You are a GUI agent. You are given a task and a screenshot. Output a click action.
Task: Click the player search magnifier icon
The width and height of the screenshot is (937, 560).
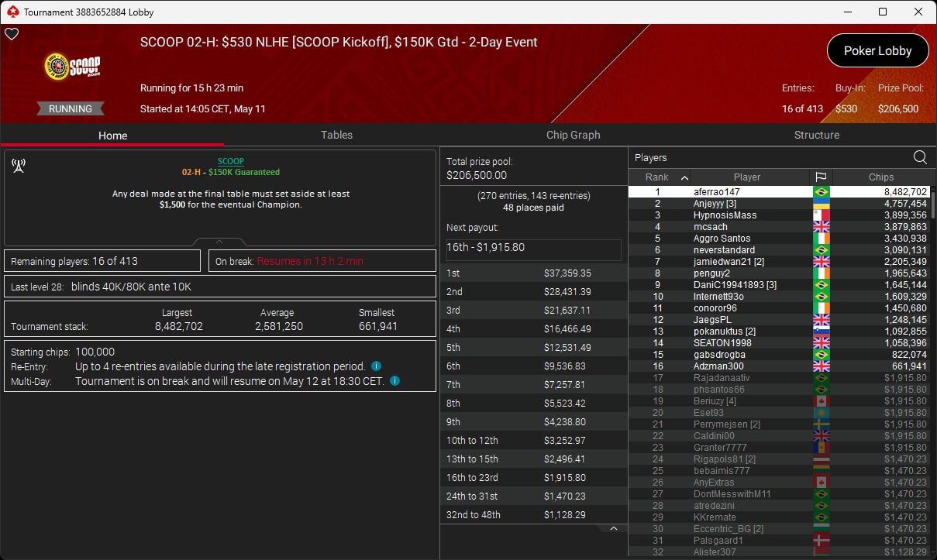[x=920, y=157]
